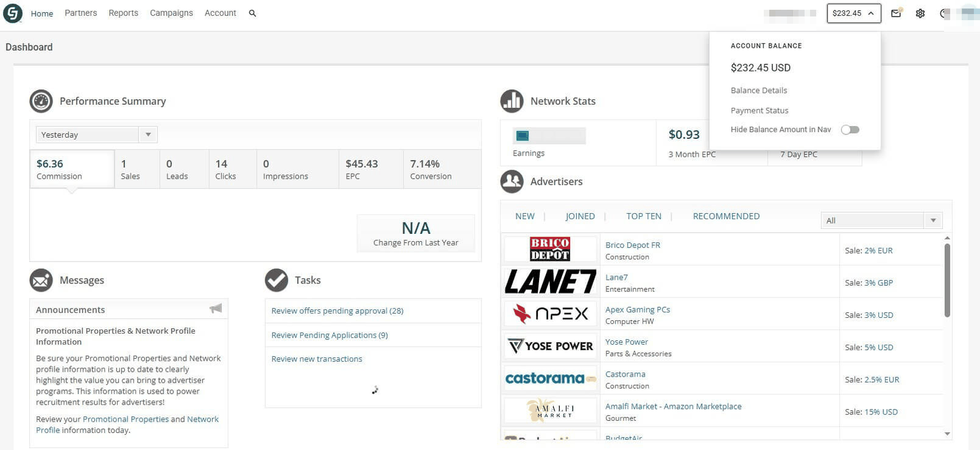Click the advertisers list scroll-down arrow
The height and width of the screenshot is (450, 980).
(x=947, y=434)
